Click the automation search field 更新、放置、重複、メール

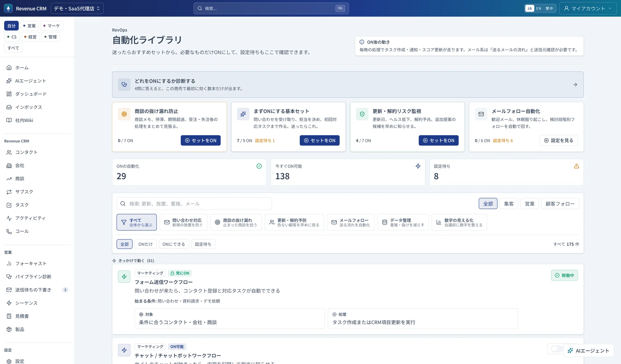pos(194,203)
